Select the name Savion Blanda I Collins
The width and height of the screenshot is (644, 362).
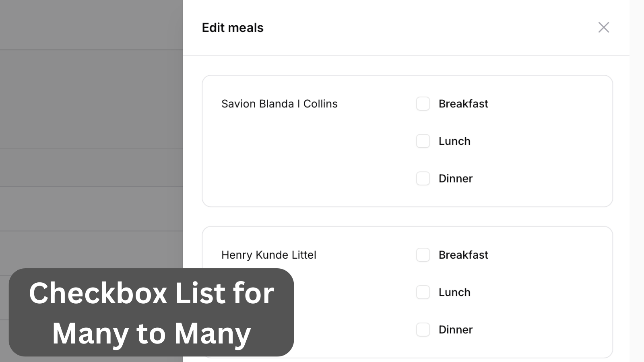tap(279, 104)
